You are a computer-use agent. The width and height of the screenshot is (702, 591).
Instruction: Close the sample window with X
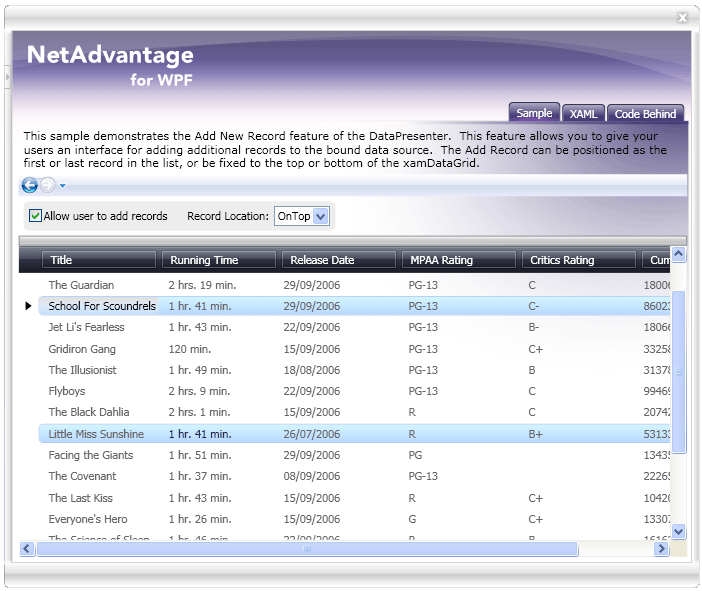tap(682, 17)
